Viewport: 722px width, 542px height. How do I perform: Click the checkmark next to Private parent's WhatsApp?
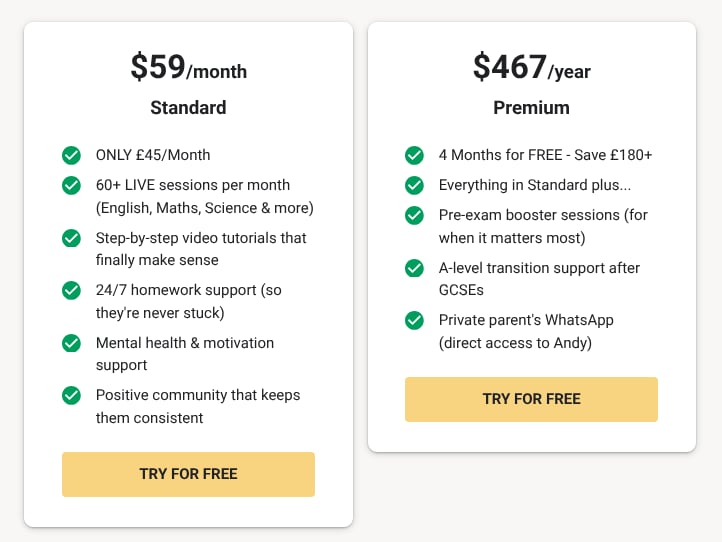pos(414,320)
